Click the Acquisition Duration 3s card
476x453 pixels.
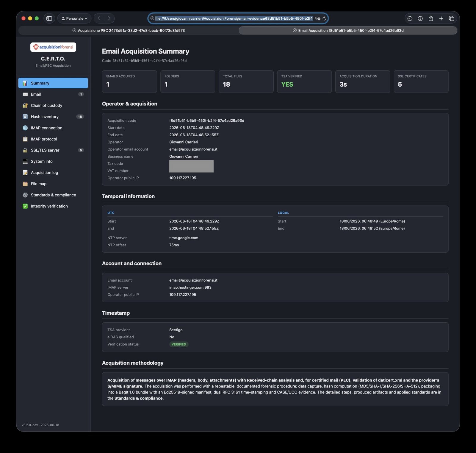[363, 82]
